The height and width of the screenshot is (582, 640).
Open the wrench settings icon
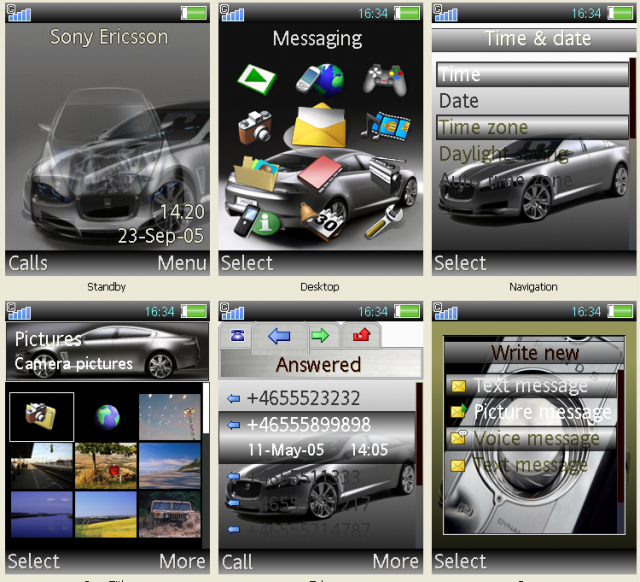384,220
